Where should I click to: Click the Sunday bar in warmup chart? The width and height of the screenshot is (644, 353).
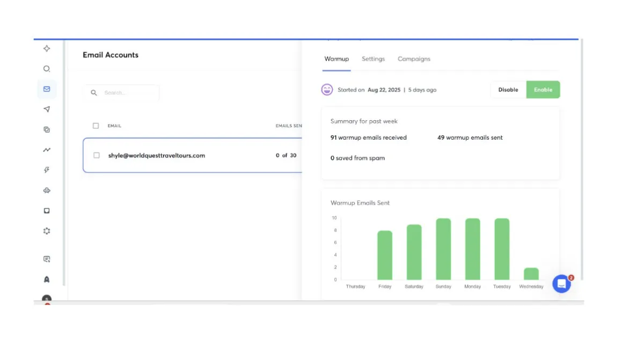[x=443, y=249]
